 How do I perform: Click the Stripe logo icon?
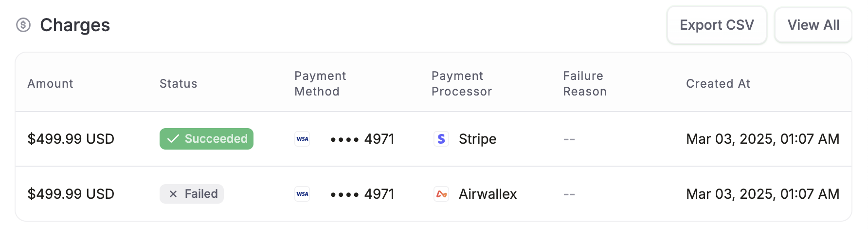click(441, 139)
